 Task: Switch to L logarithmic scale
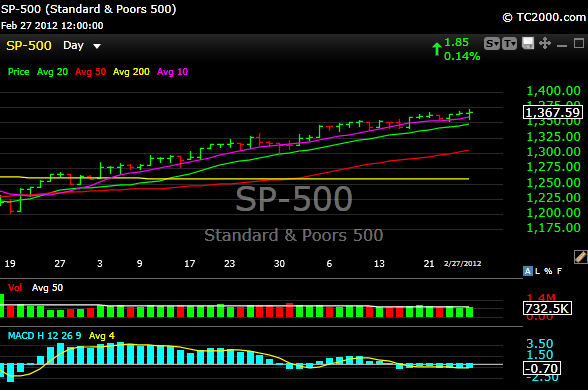[x=537, y=271]
